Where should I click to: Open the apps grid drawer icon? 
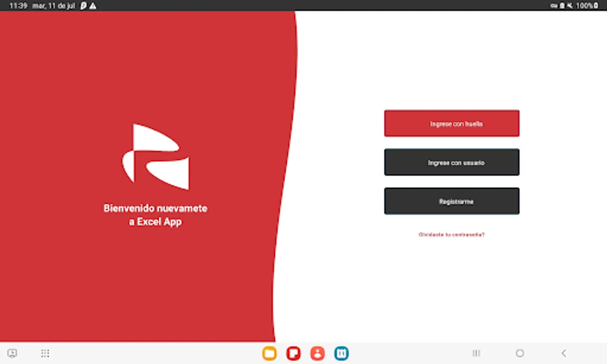(x=45, y=353)
